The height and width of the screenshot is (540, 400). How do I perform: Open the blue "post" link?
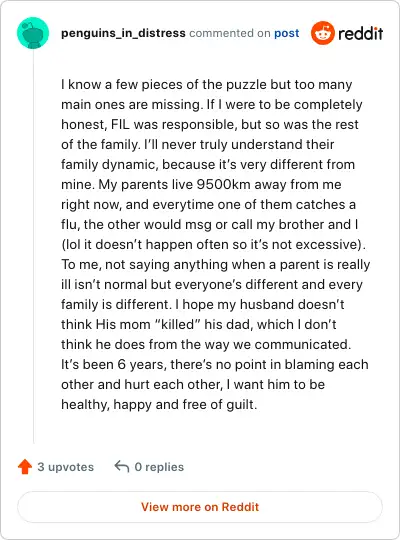[287, 34]
